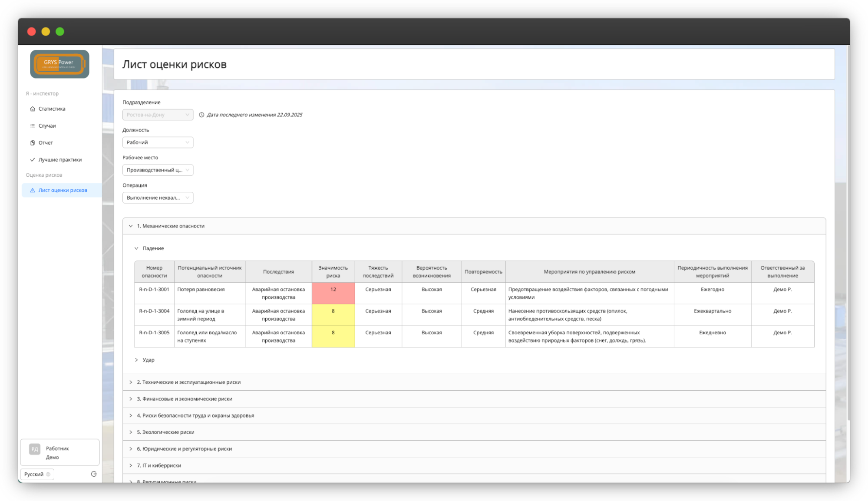
Task: Click the РД user avatar
Action: (x=35, y=449)
